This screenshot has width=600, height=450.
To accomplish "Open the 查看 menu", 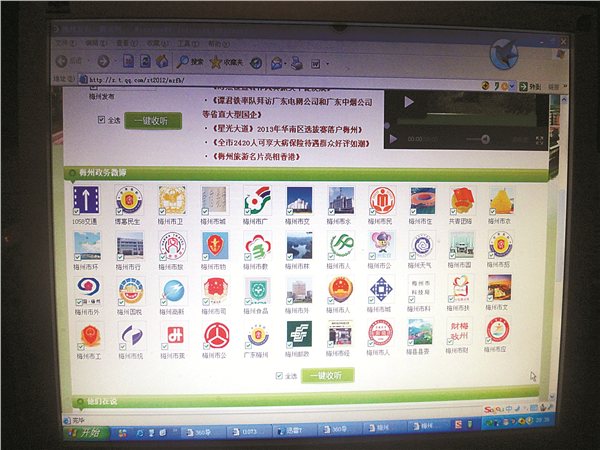I will 127,43.
